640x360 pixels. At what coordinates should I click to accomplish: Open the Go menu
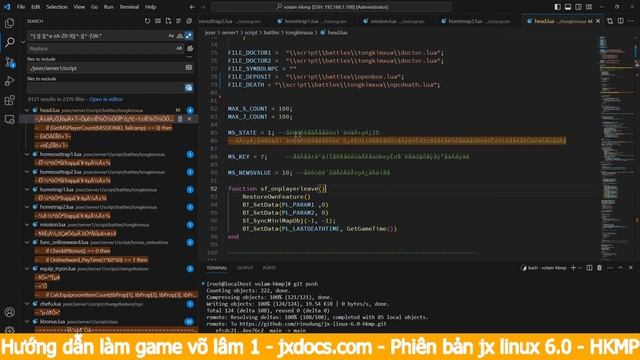[x=94, y=7]
